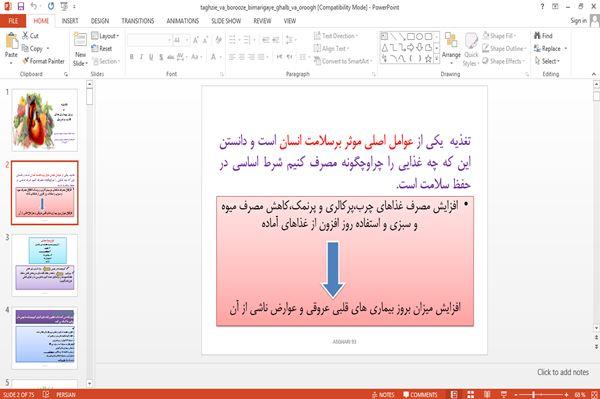Toggle italic formatting
The height and width of the screenshot is (399, 600).
[x=141, y=57]
